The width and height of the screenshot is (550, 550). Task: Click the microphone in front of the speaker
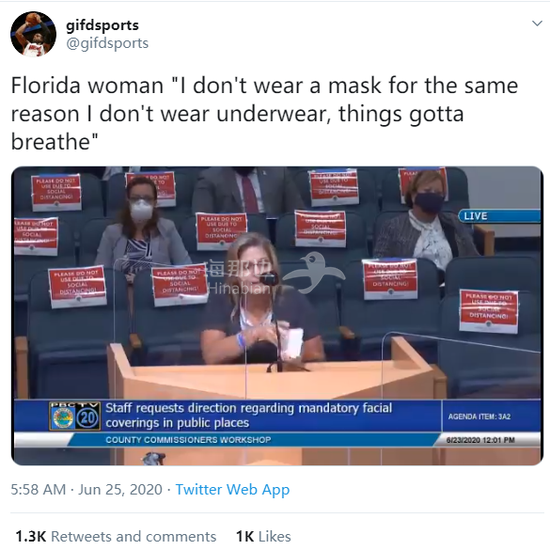[269, 279]
